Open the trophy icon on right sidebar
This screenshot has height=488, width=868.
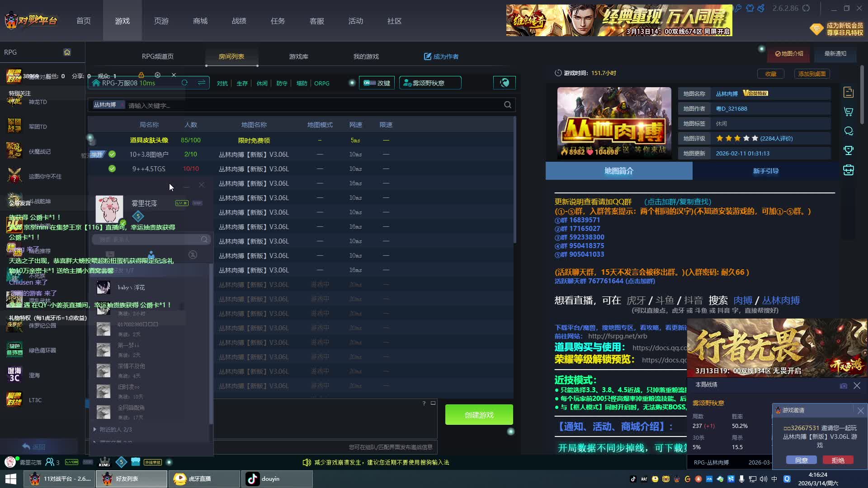click(849, 150)
